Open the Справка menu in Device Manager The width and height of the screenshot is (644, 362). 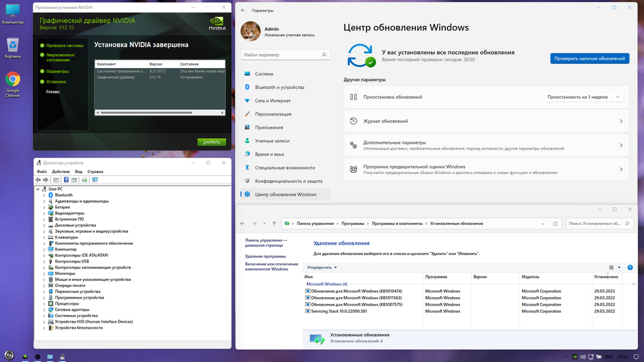95,171
